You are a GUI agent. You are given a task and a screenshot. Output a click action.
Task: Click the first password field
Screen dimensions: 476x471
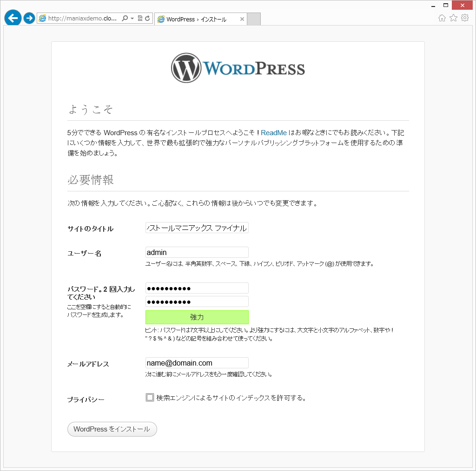[x=197, y=288]
